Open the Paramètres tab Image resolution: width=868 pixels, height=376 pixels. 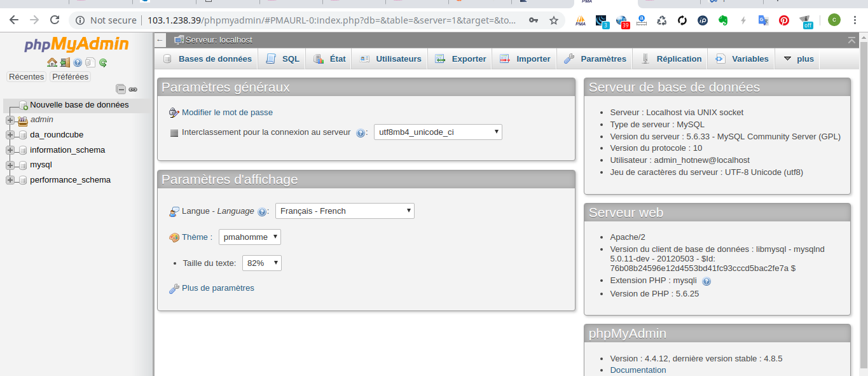(x=595, y=59)
